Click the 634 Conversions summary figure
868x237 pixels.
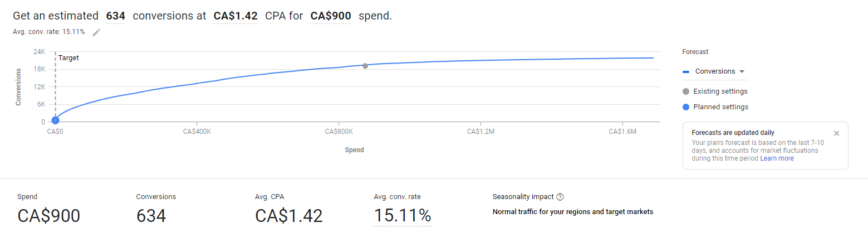pyautogui.click(x=151, y=216)
